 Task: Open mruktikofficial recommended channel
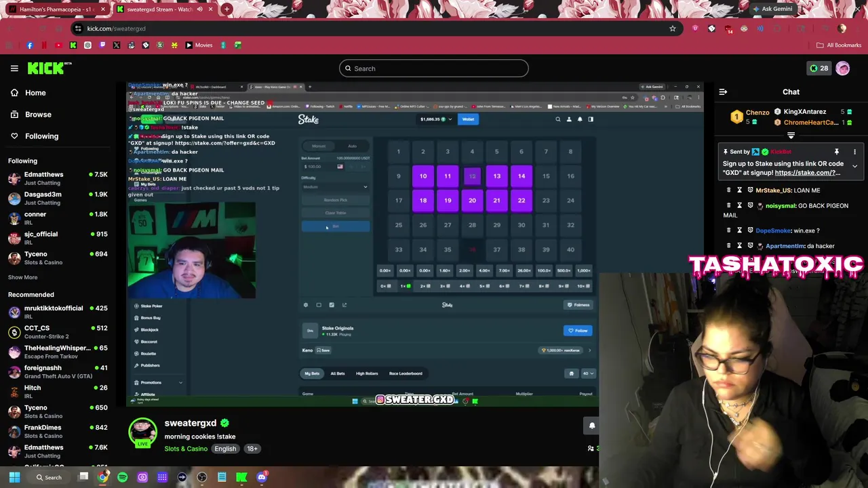(58, 312)
